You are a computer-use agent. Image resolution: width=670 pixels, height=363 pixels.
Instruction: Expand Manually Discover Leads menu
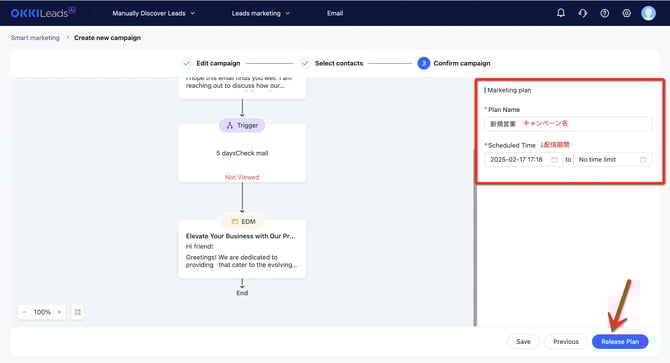pyautogui.click(x=153, y=13)
